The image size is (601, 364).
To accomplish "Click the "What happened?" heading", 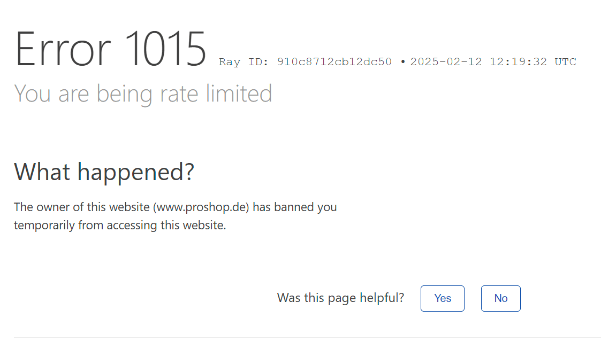I will (104, 172).
